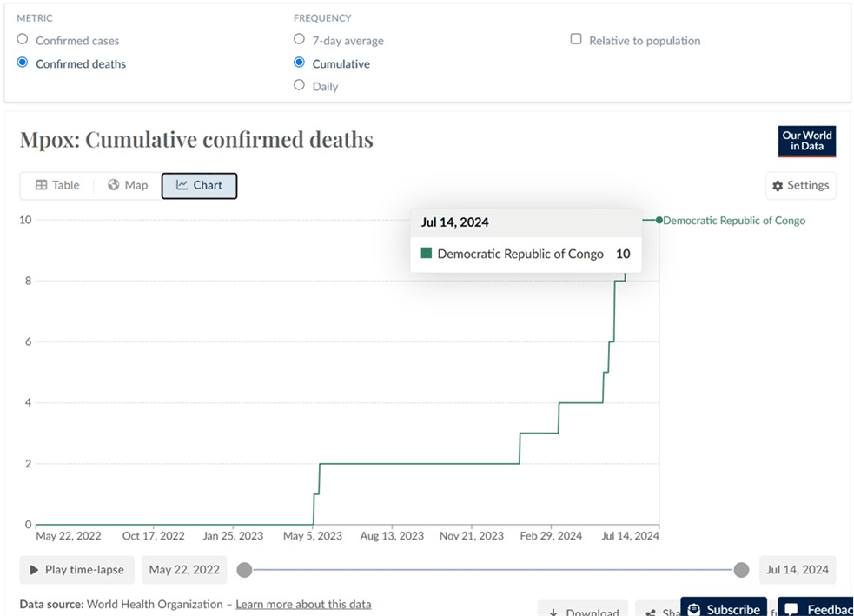The height and width of the screenshot is (616, 854).
Task: Select the Confirmed cases radio button
Action: [23, 39]
